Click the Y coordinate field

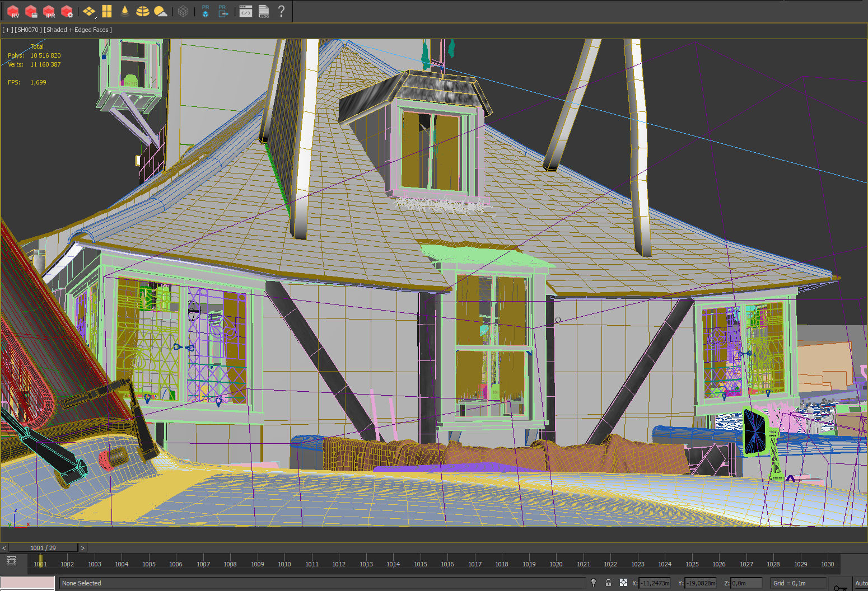click(x=700, y=583)
